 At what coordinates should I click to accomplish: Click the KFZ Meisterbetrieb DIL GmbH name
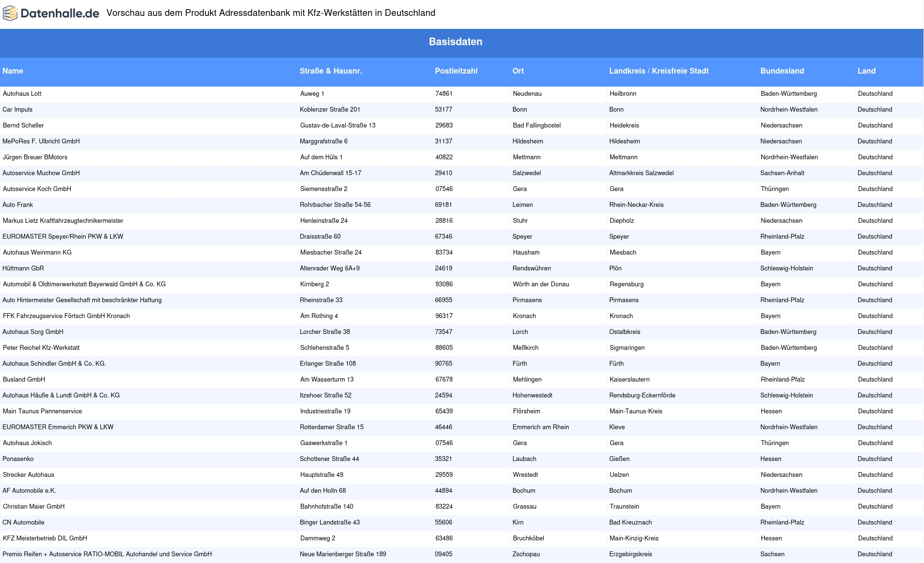[45, 538]
